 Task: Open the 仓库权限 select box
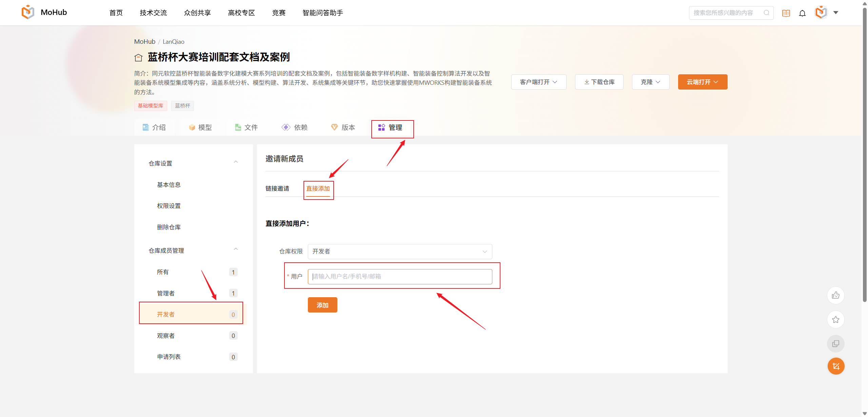pos(400,251)
